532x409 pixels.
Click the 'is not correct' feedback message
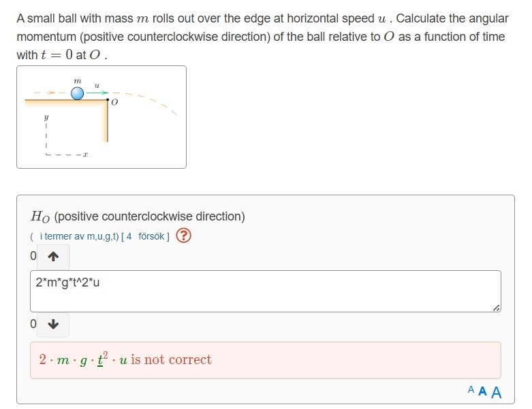click(x=171, y=360)
